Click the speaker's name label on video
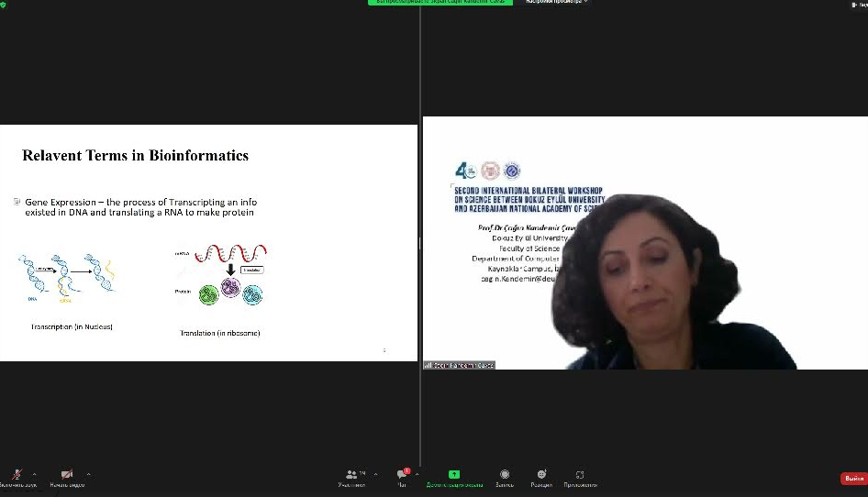The width and height of the screenshot is (868, 497). pyautogui.click(x=459, y=365)
